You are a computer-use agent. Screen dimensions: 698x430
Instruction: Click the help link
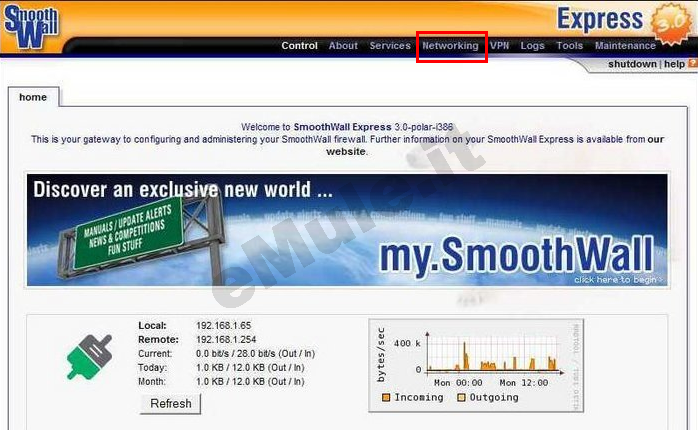674,64
